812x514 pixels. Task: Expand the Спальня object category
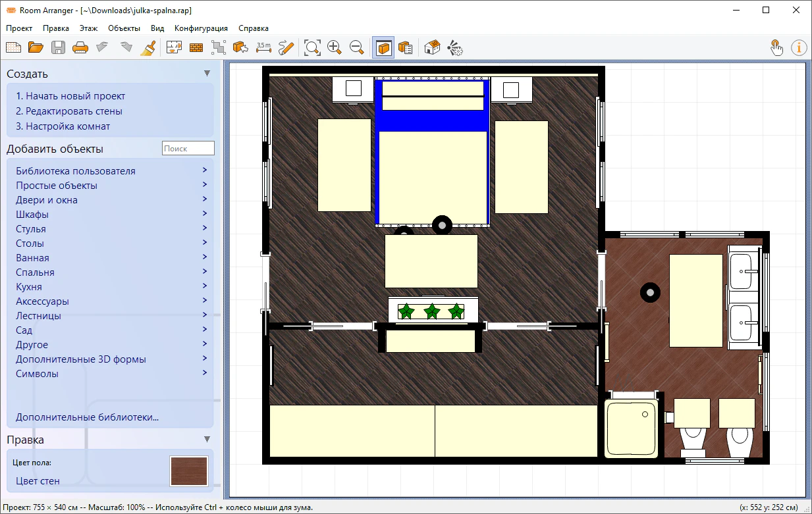pos(35,272)
